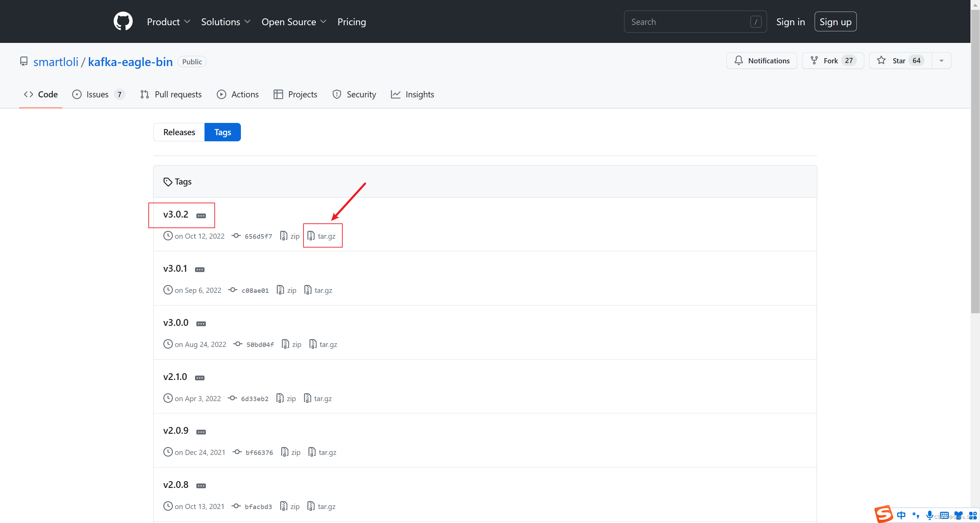Switch to the Actions tab

238,94
